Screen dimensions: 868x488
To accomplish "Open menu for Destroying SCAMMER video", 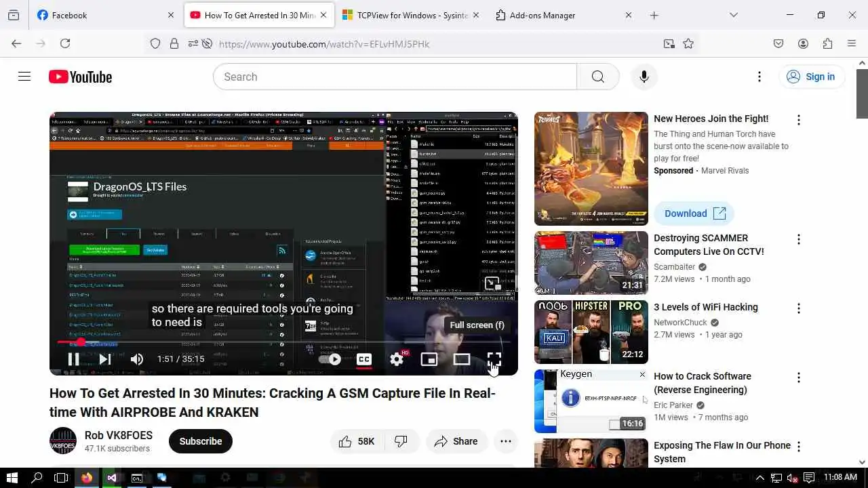I will coord(798,239).
